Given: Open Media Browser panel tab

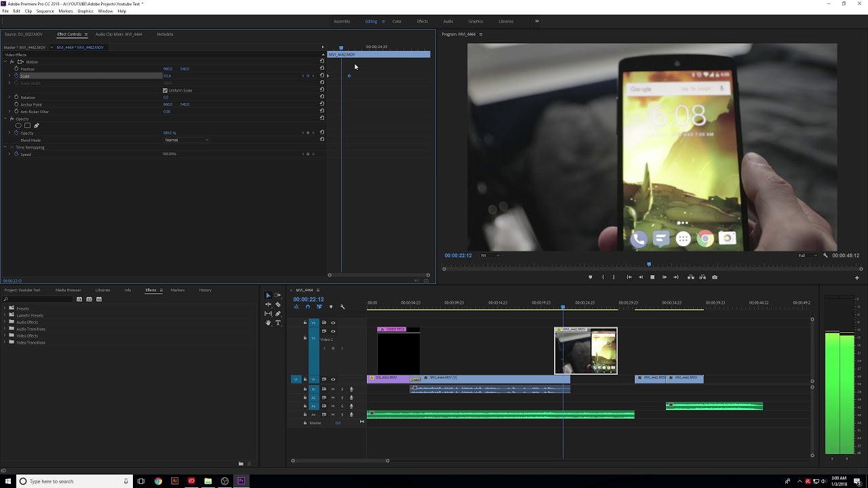Looking at the screenshot, I should pos(68,290).
